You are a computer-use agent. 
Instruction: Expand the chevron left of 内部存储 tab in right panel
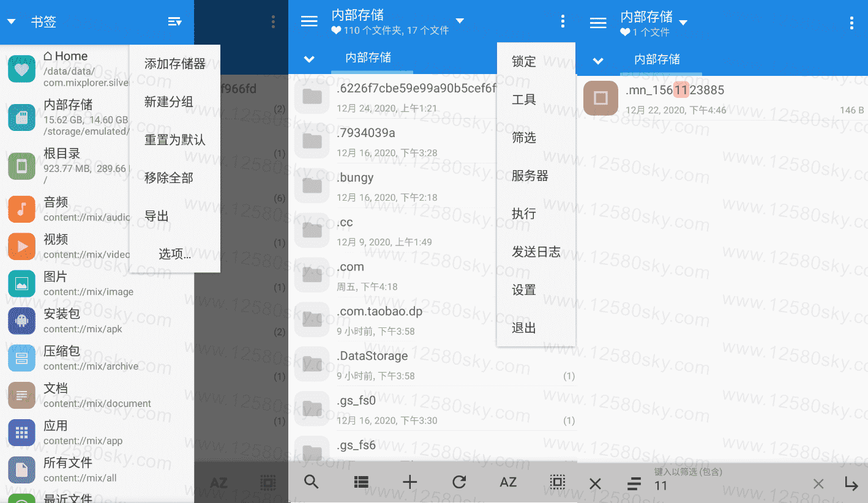[x=598, y=61]
